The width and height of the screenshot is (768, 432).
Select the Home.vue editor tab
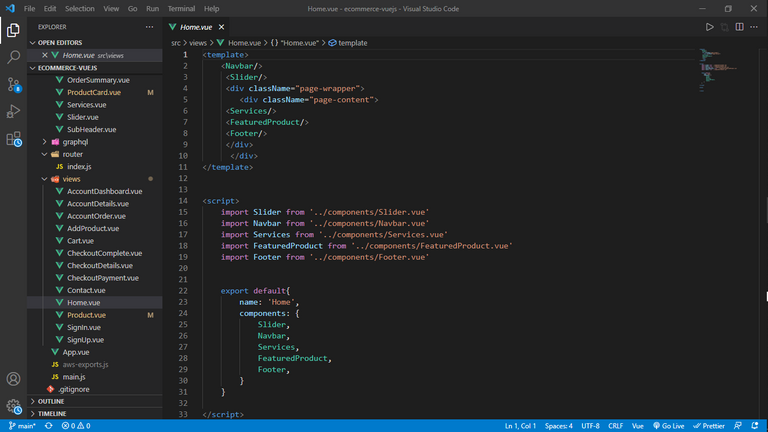tap(196, 27)
